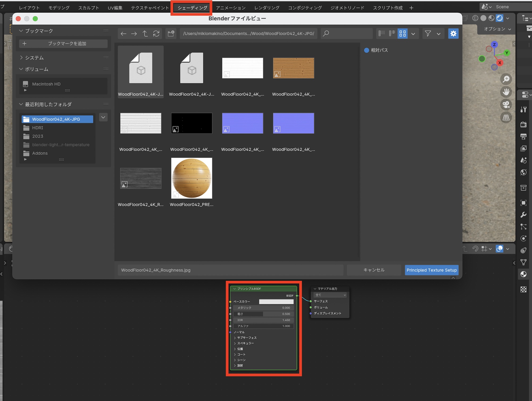Click the Principled Texture Setup button
This screenshot has height=401, width=532.
pyautogui.click(x=431, y=270)
